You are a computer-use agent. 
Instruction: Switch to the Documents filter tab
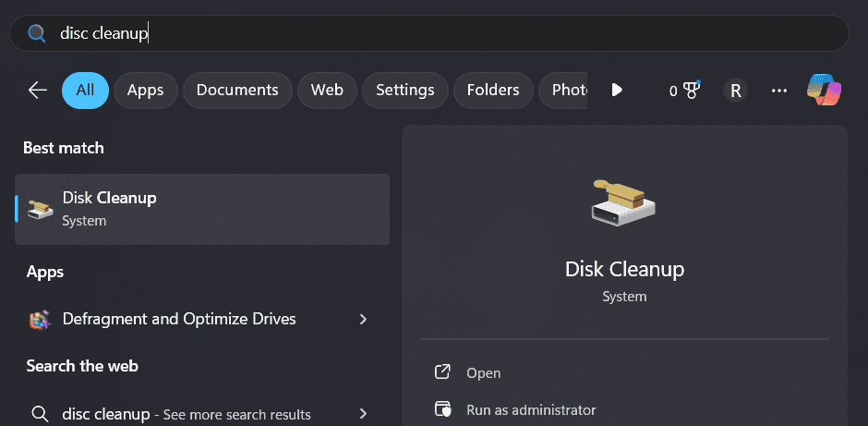pos(237,90)
